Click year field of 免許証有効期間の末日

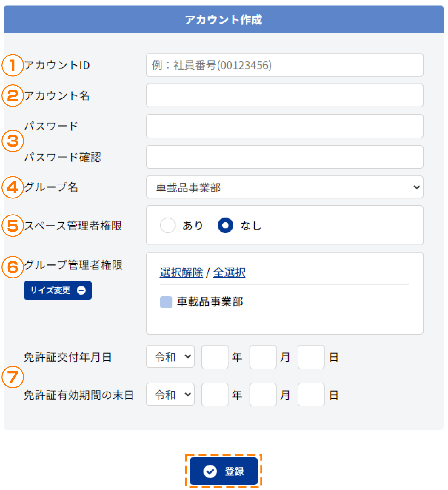point(215,395)
